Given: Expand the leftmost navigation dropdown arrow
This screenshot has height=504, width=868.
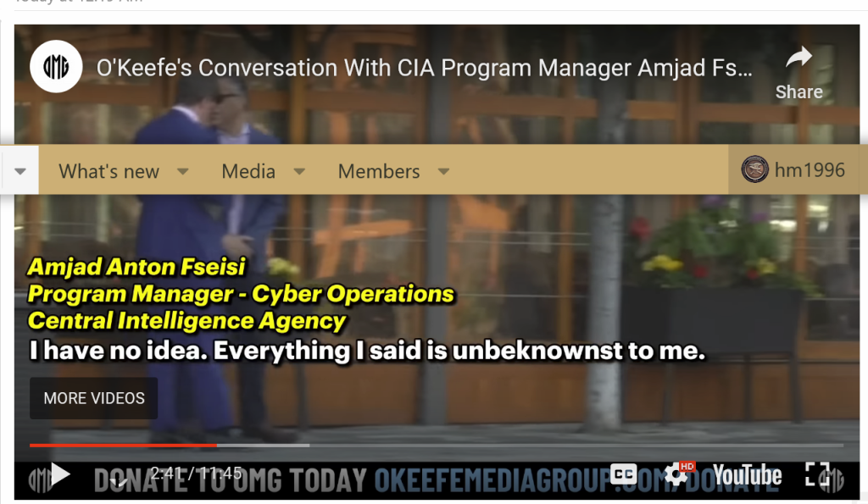Looking at the screenshot, I should click(x=20, y=171).
